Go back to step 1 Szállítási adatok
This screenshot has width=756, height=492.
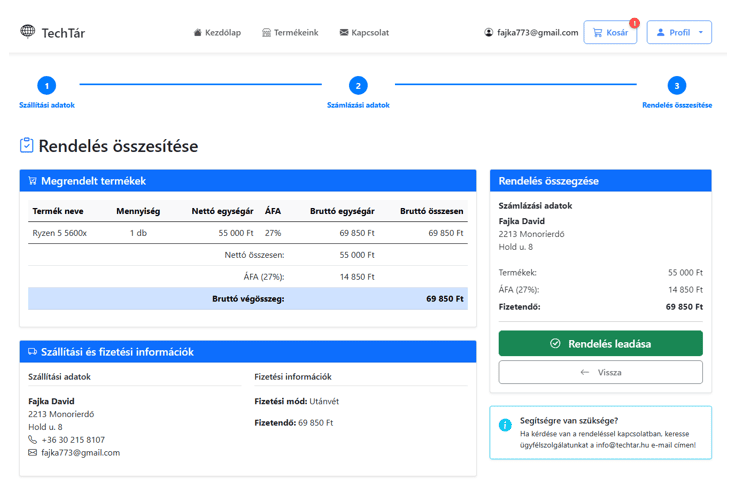click(x=46, y=86)
